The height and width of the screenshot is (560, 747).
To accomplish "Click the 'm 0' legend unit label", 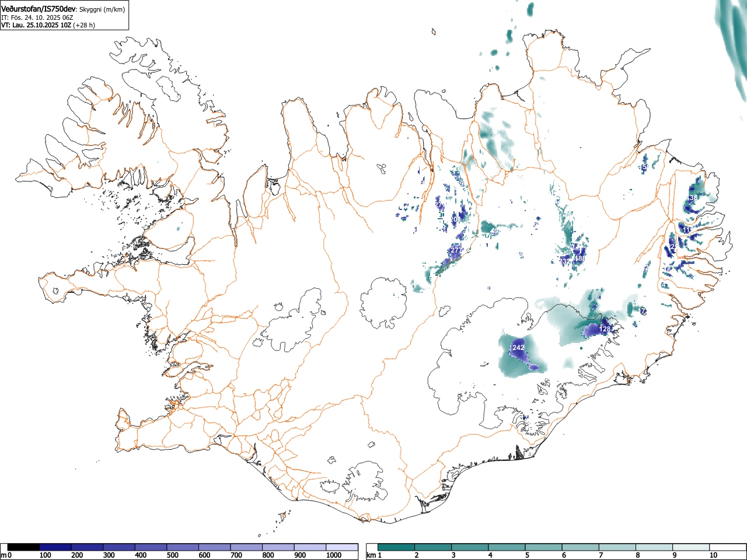I will coord(6,555).
